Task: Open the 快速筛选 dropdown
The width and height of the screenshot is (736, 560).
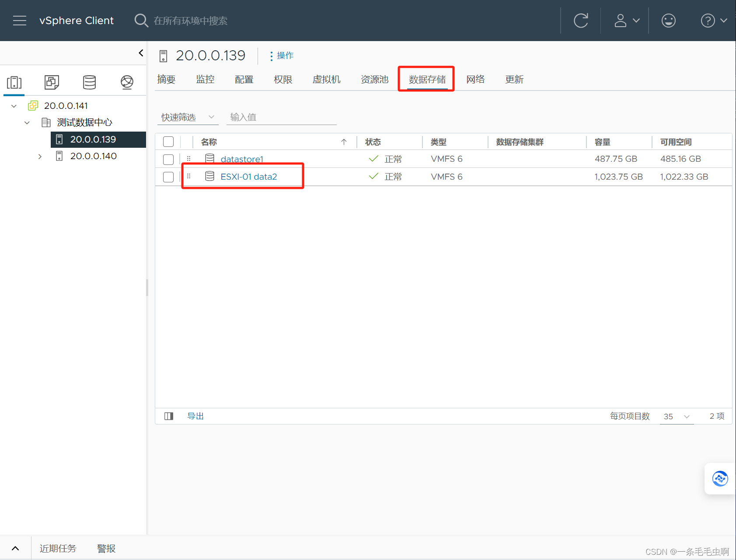Action: [x=188, y=117]
